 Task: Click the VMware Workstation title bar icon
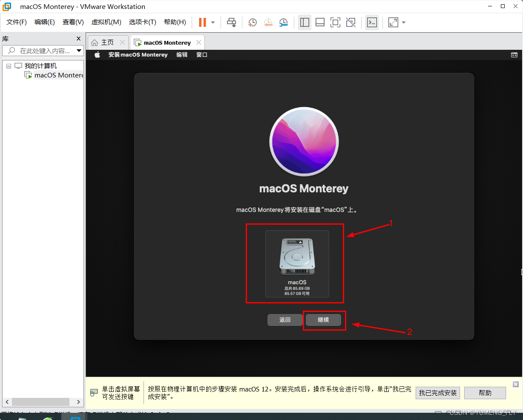(x=7, y=6)
